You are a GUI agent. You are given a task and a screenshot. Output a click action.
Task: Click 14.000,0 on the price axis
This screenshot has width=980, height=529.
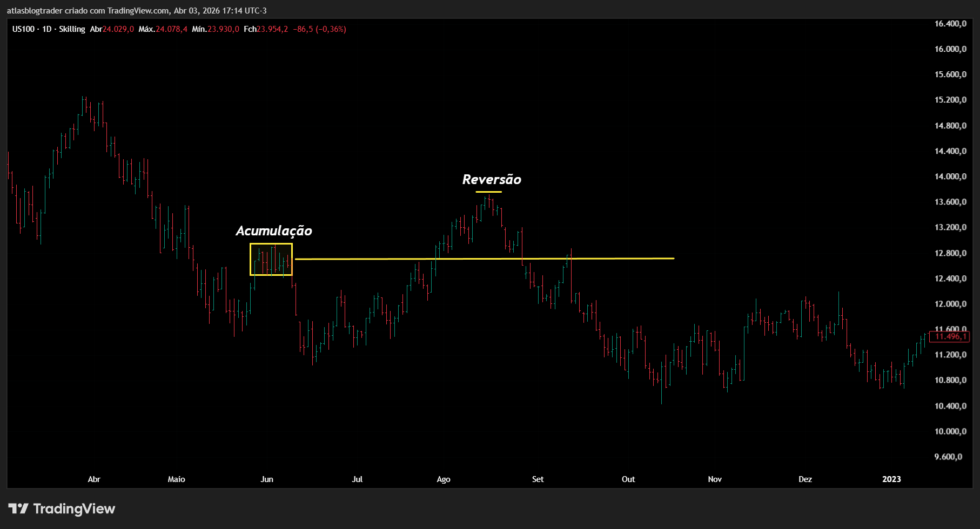[x=950, y=177]
